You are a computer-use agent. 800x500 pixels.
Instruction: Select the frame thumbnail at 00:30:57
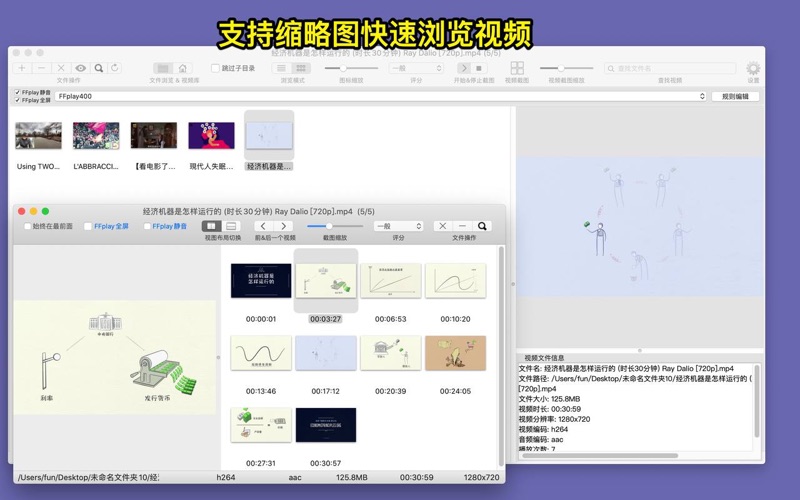click(x=326, y=425)
